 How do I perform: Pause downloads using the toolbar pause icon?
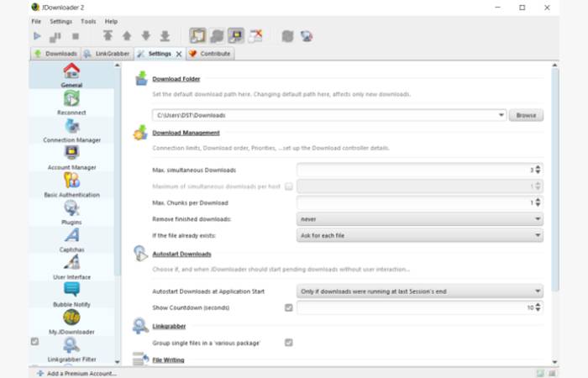pyautogui.click(x=55, y=36)
